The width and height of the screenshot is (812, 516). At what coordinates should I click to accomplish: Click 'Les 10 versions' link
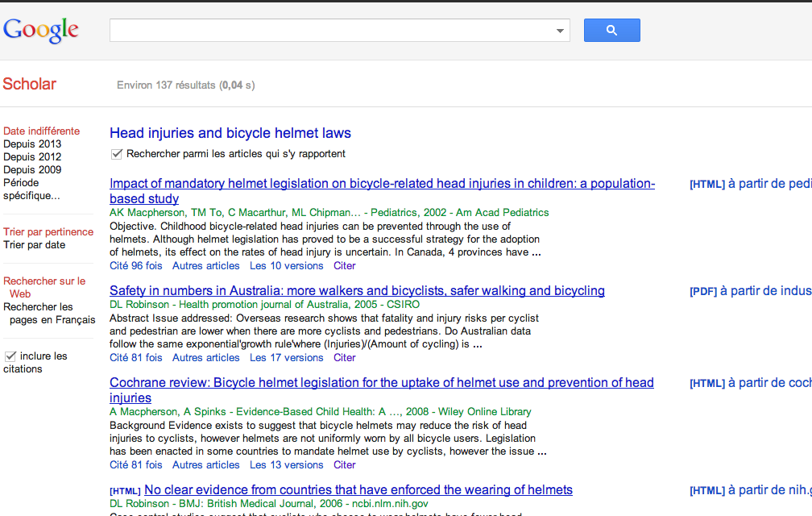[287, 266]
